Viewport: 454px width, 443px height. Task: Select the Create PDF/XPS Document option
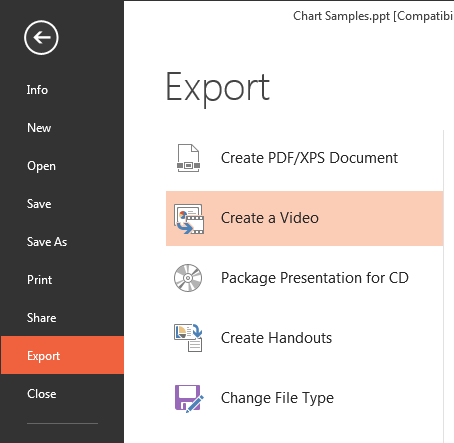pos(304,158)
